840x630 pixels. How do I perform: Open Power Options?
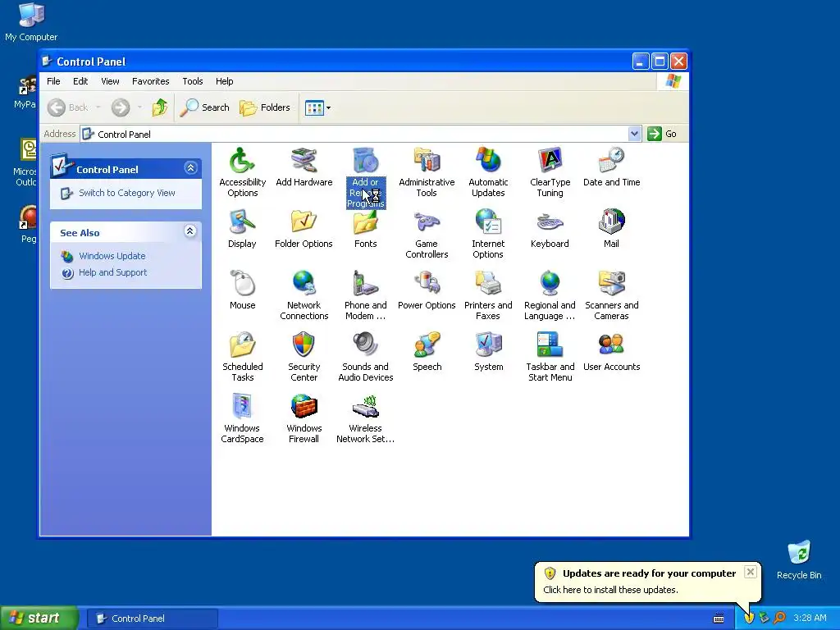click(x=427, y=290)
